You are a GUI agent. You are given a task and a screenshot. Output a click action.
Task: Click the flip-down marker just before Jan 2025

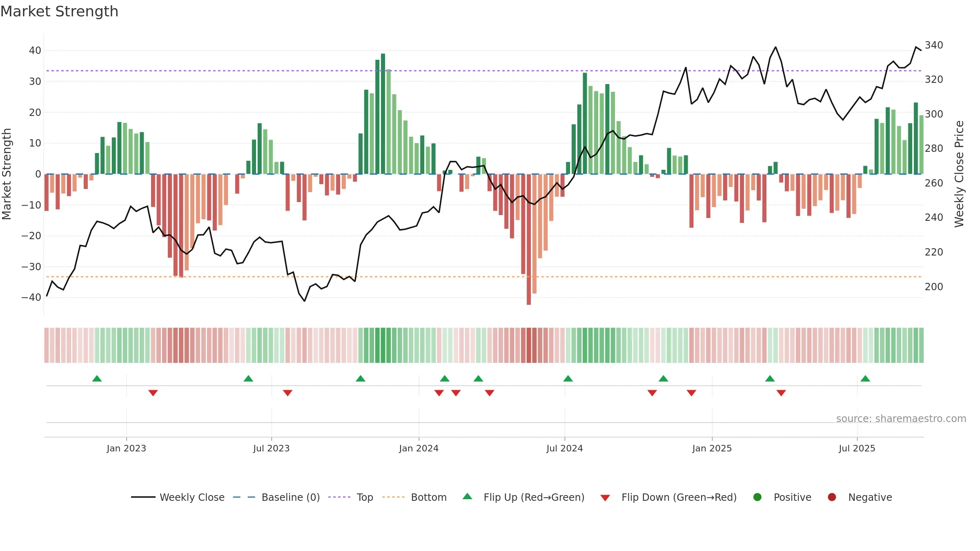[x=691, y=393]
